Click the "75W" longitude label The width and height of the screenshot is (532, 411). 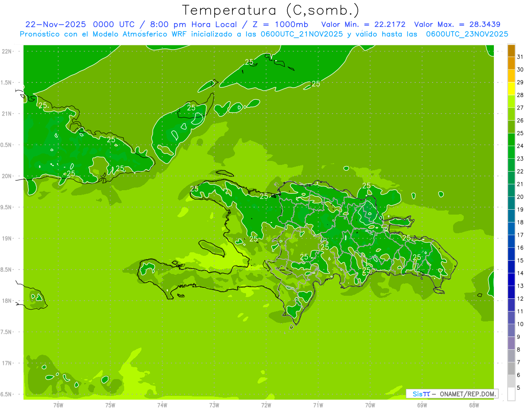(110, 405)
